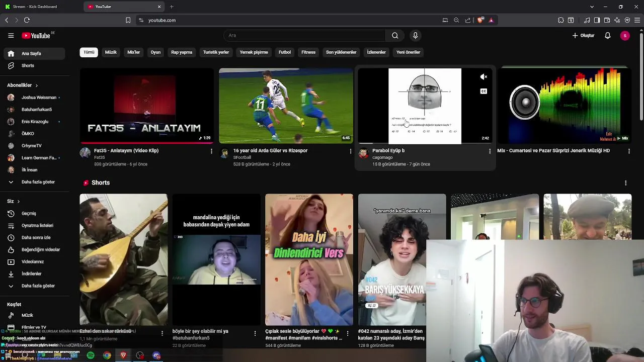This screenshot has height=362, width=644.
Task: Open the media control music note icon
Action: coord(587,20)
